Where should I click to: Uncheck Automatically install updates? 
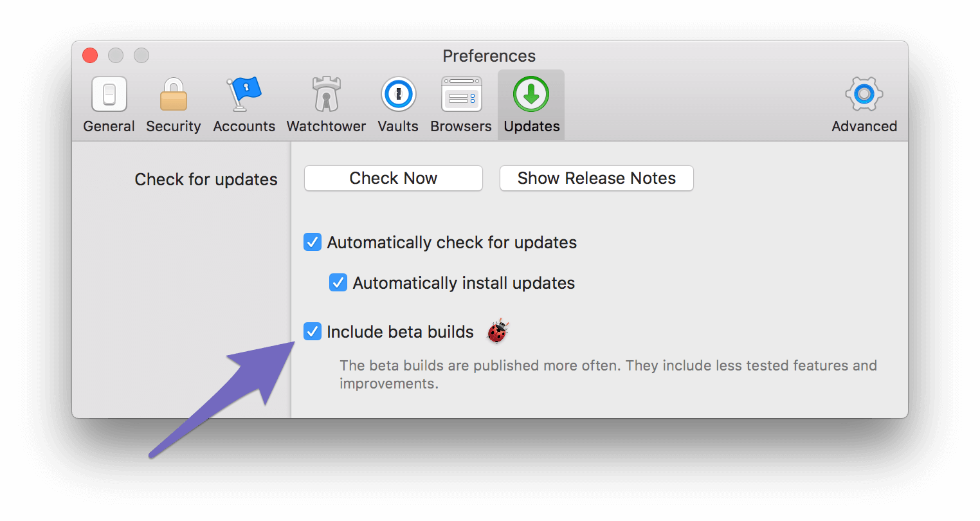click(338, 282)
